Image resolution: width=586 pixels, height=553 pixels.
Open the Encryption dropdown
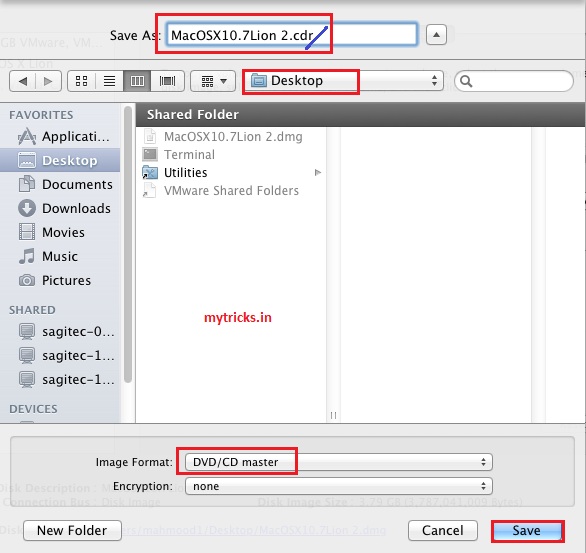(x=339, y=486)
